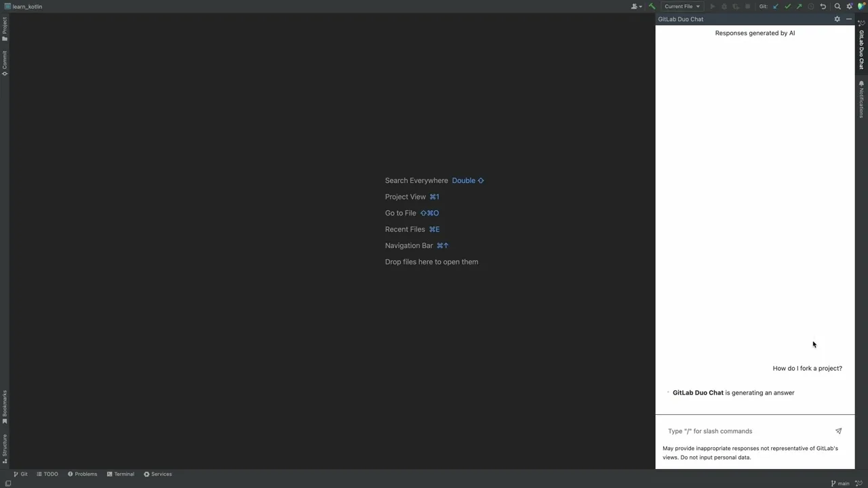Click the Build Project hammer icon
The image size is (868, 488).
coord(652,6)
